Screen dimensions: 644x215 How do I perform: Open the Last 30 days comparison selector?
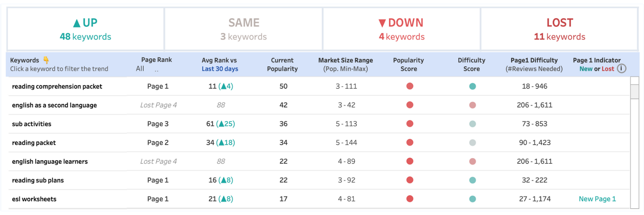pos(219,69)
